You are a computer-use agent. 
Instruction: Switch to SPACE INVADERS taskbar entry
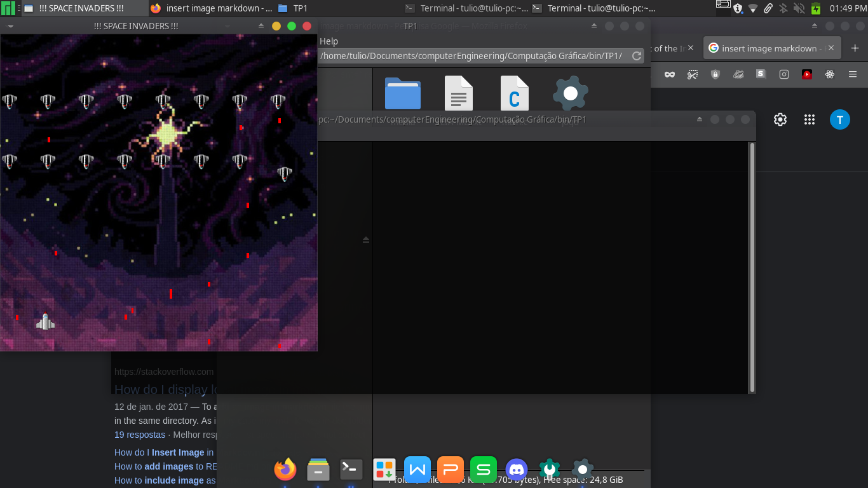(84, 8)
